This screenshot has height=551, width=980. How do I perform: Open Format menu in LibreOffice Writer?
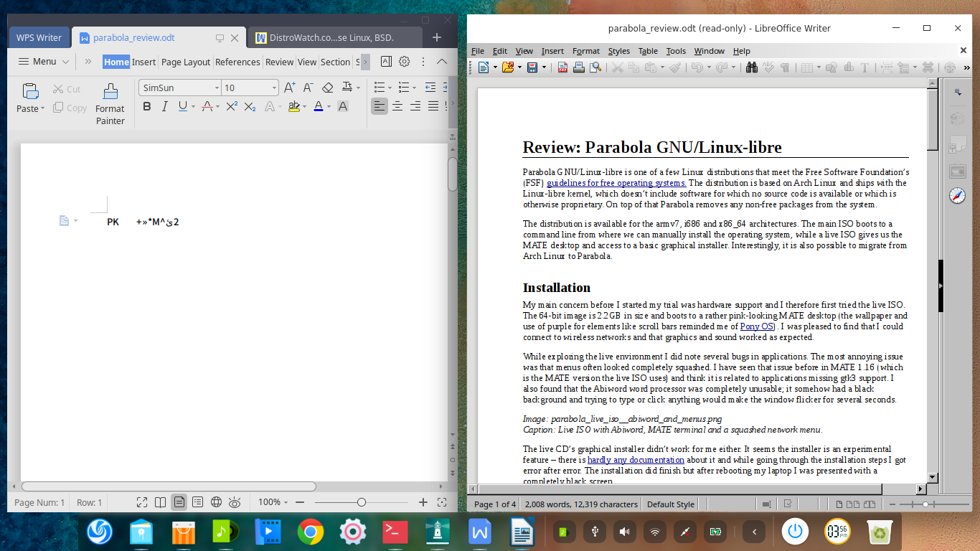586,51
